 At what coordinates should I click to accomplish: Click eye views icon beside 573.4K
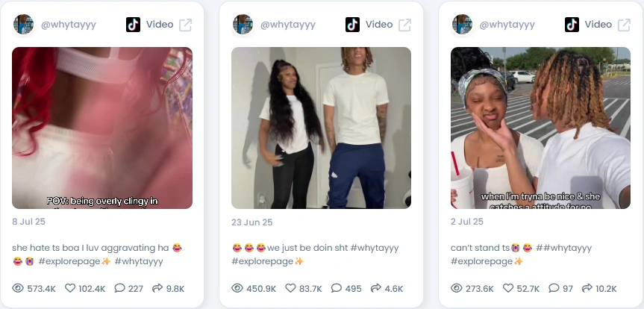click(x=18, y=288)
